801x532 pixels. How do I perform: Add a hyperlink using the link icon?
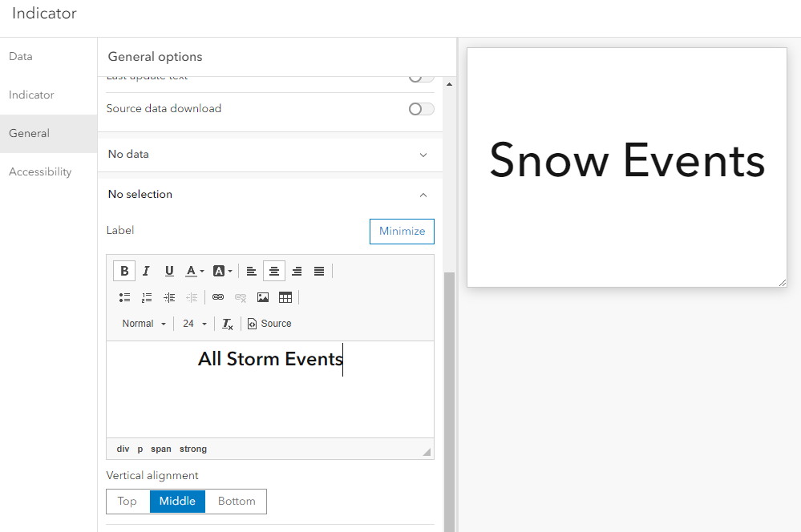[218, 297]
